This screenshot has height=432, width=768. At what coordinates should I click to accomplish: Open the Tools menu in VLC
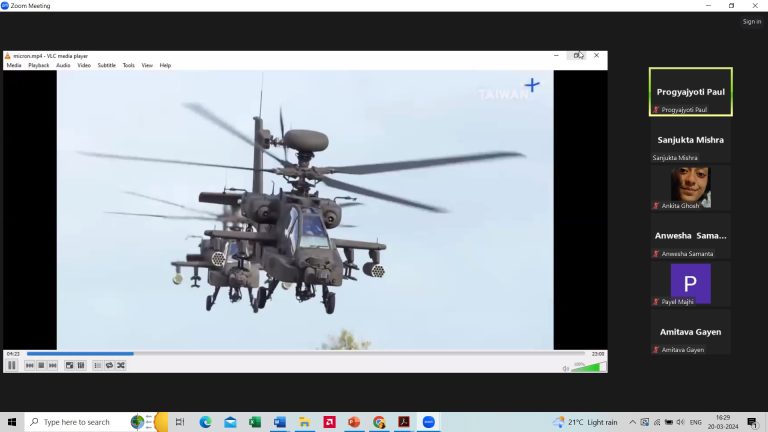[128, 65]
